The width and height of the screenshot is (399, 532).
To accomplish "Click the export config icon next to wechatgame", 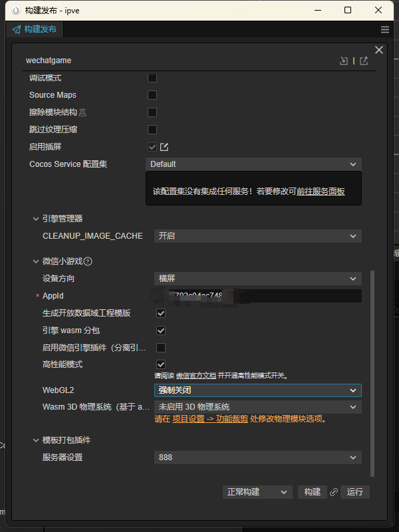I will click(x=364, y=61).
